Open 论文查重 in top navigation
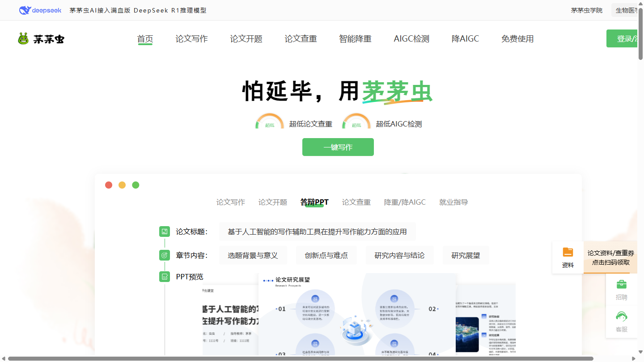644x362 pixels. (301, 39)
